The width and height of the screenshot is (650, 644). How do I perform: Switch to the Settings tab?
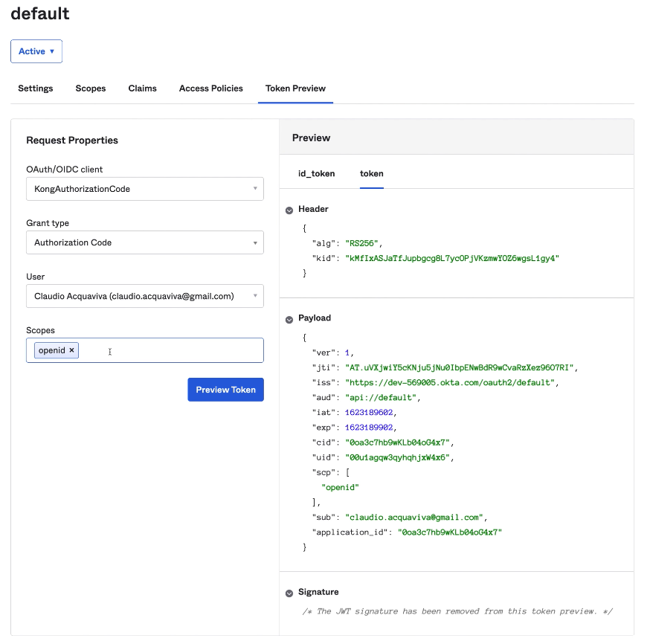coord(36,88)
